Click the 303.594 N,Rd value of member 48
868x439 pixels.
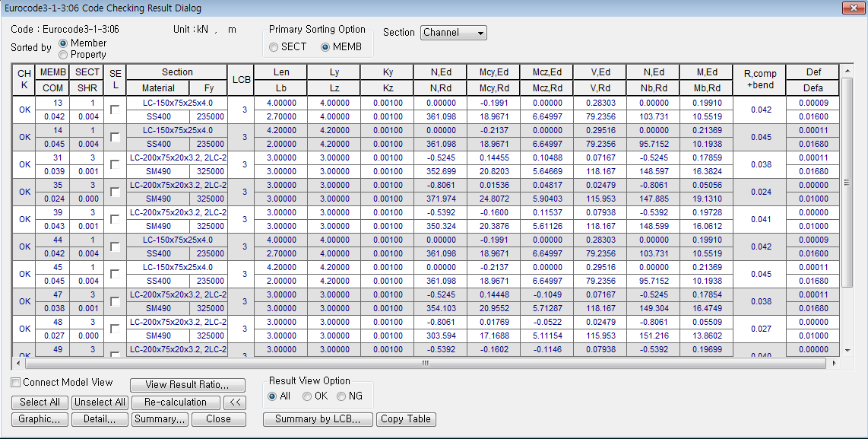point(441,336)
